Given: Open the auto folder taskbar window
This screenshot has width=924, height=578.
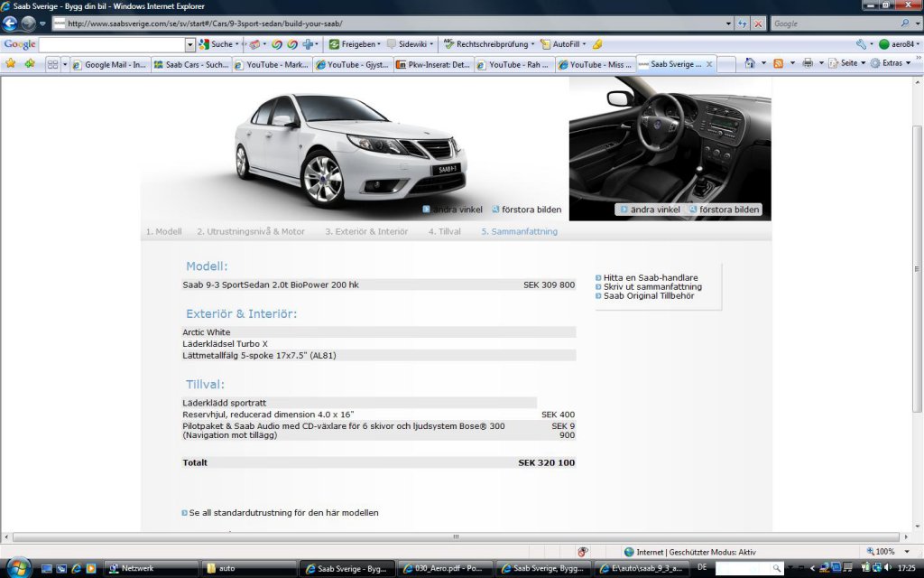Looking at the screenshot, I should [x=249, y=569].
